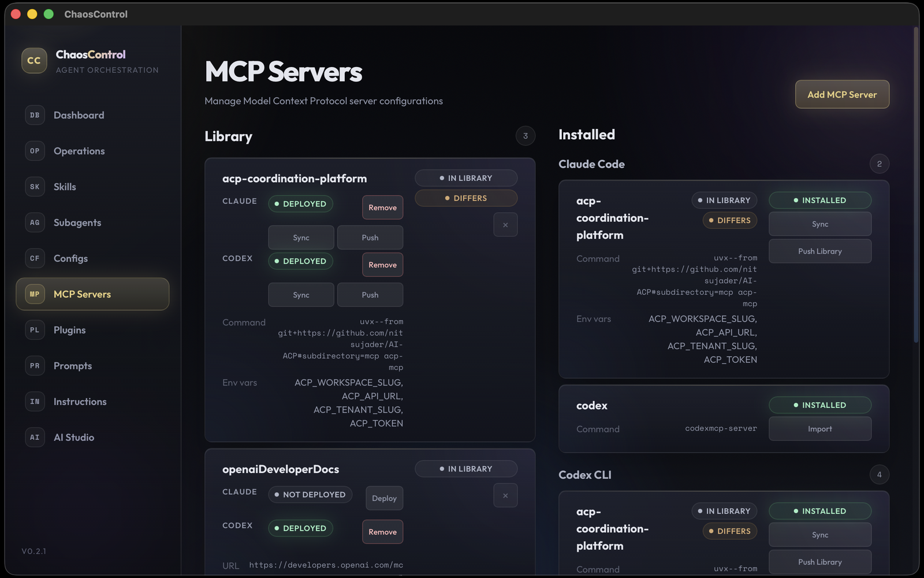Click INSTALLED badge on Claude Code acp-coordination-platform
924x578 pixels.
pyautogui.click(x=820, y=201)
